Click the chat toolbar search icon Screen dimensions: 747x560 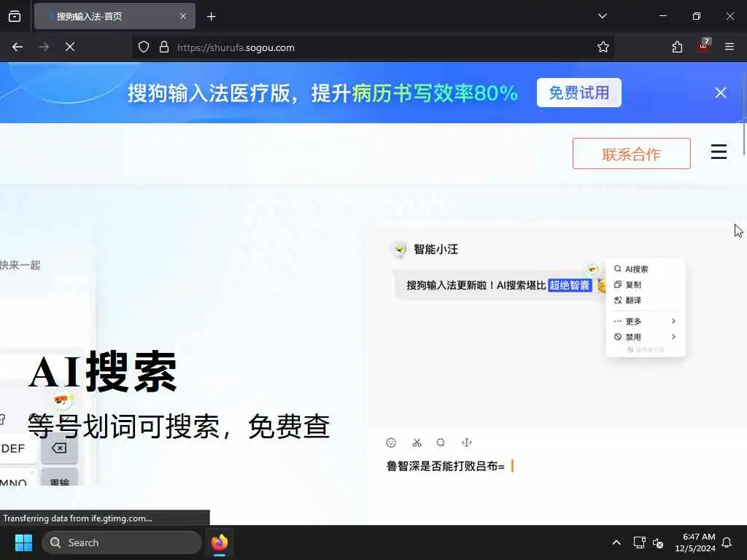point(441,443)
